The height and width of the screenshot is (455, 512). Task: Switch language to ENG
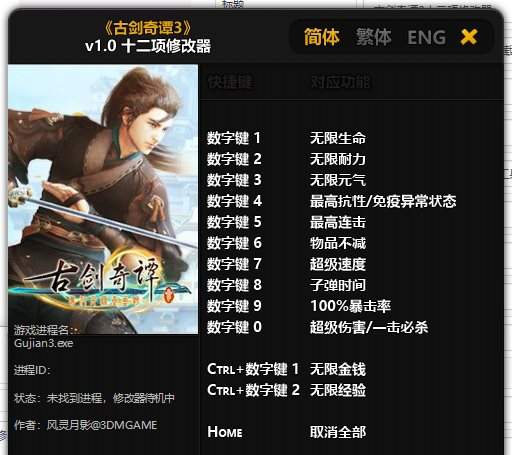[427, 37]
